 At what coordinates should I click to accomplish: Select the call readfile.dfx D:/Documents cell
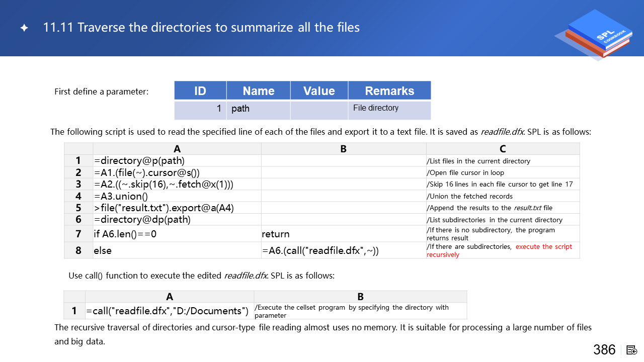coord(170,311)
